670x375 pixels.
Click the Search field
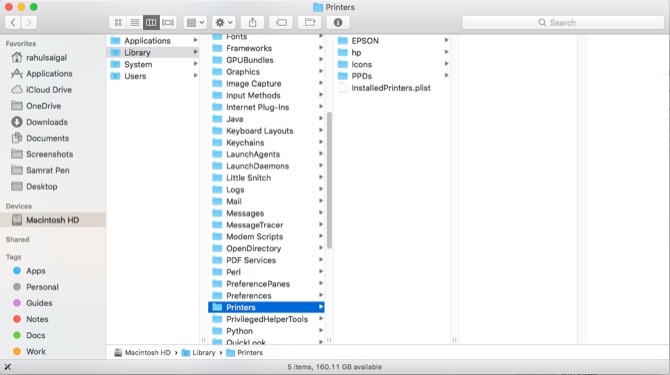[563, 23]
